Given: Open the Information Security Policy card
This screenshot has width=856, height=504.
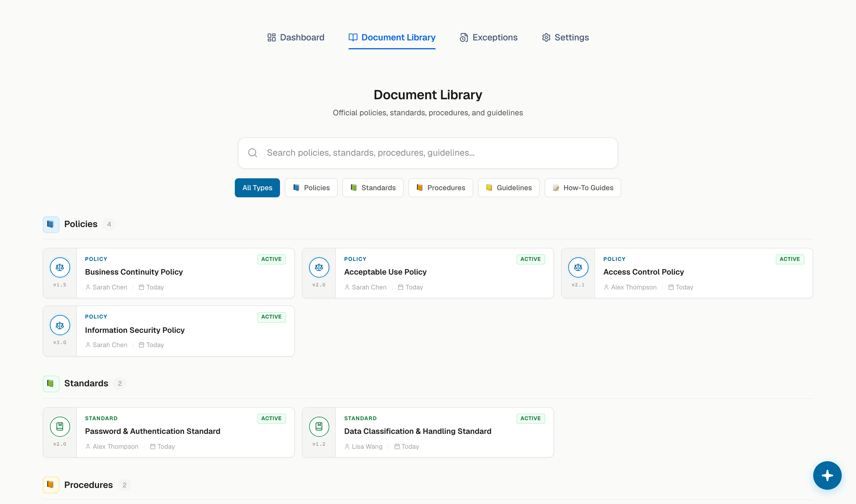Looking at the screenshot, I should click(x=169, y=331).
